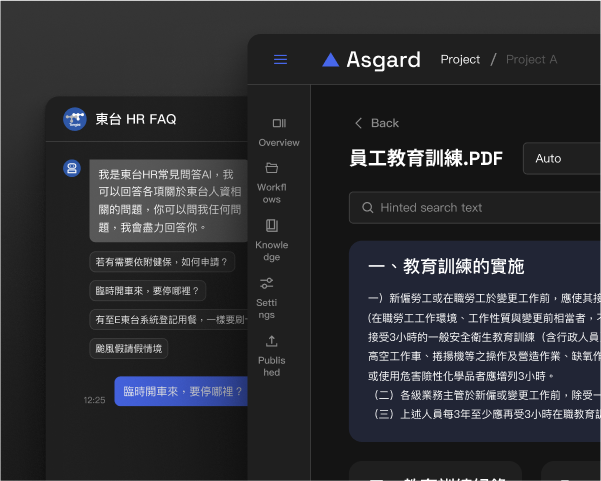Click the line starting （二）各級業務主管

point(487,395)
